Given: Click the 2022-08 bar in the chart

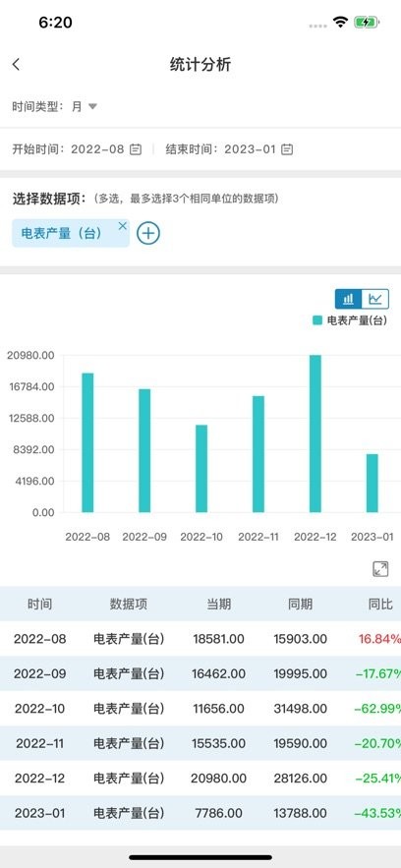Looking at the screenshot, I should coord(87,443).
